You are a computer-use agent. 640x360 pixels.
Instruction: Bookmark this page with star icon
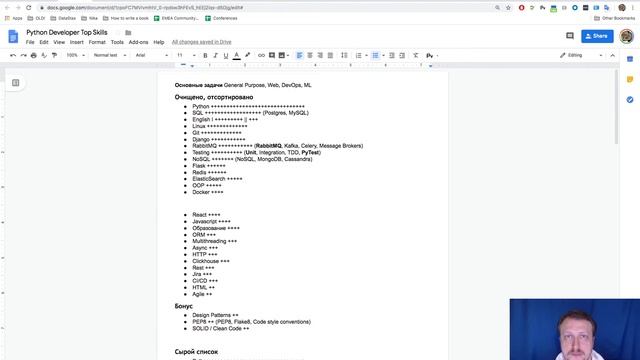coord(508,8)
